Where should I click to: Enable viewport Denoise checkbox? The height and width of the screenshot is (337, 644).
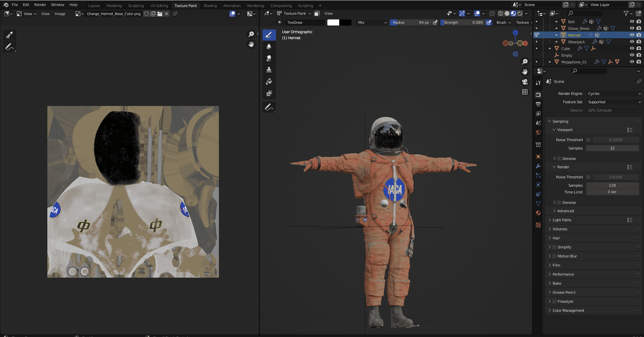click(559, 159)
